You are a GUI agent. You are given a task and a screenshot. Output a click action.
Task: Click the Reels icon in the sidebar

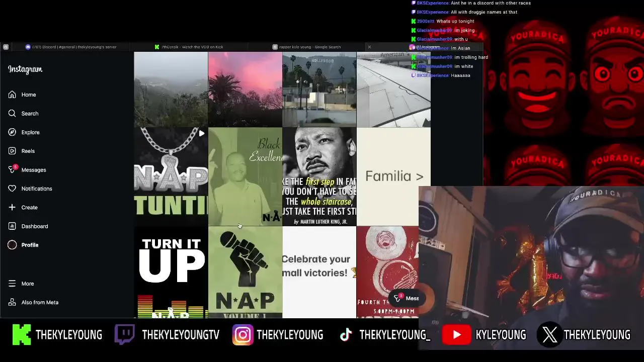[12, 151]
